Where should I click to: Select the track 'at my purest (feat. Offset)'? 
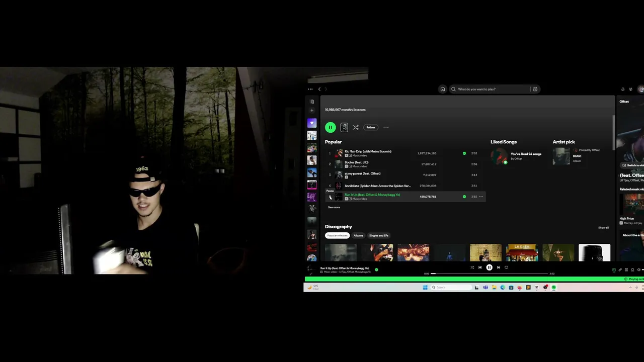click(x=362, y=173)
